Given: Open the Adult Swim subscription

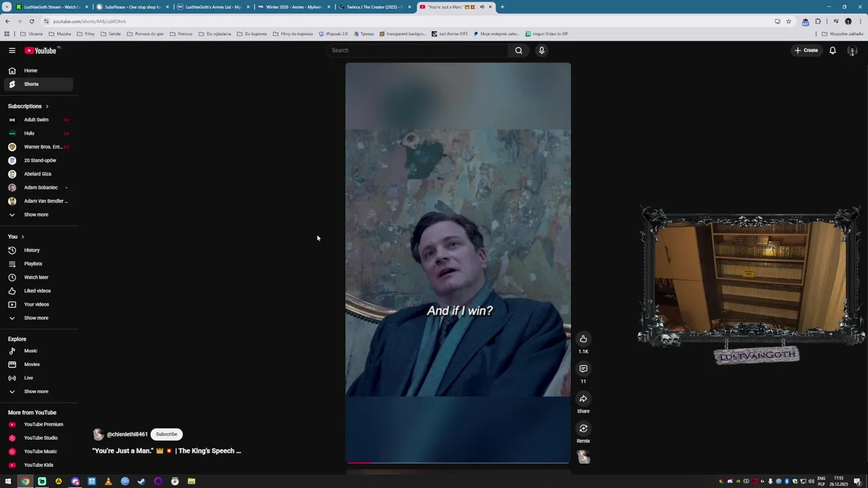Looking at the screenshot, I should tap(37, 120).
